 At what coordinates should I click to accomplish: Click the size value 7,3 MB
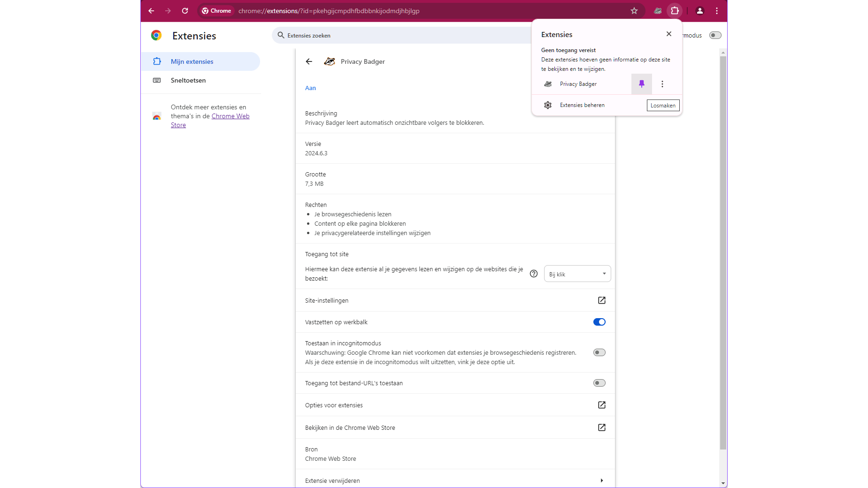(315, 184)
